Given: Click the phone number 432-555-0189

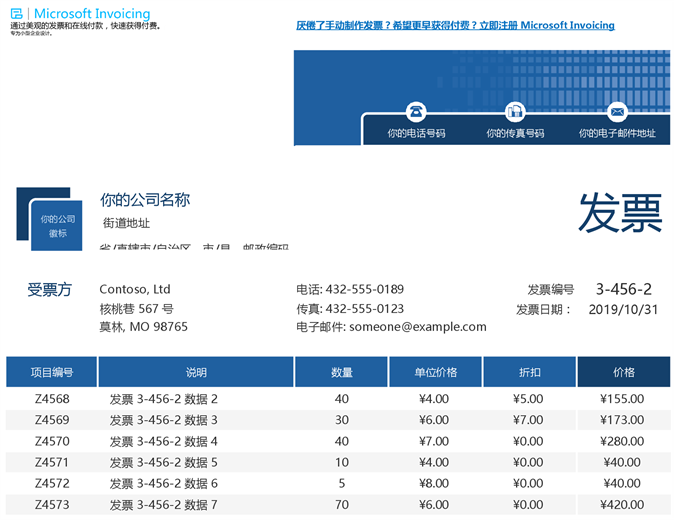Looking at the screenshot, I should pos(365,289).
